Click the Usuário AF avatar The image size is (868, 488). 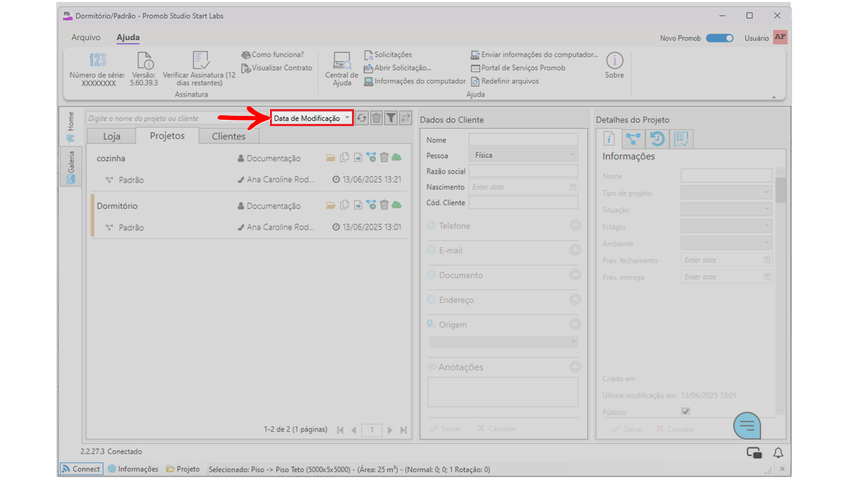click(780, 37)
